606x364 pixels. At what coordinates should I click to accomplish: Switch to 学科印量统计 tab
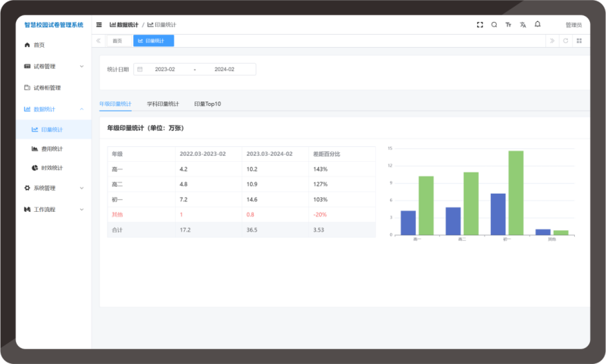point(163,104)
